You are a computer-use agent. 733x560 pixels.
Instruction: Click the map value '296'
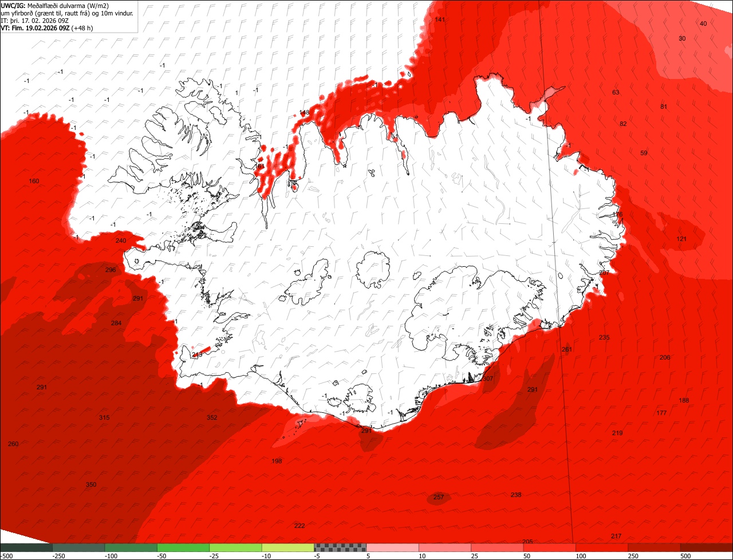[x=111, y=270]
